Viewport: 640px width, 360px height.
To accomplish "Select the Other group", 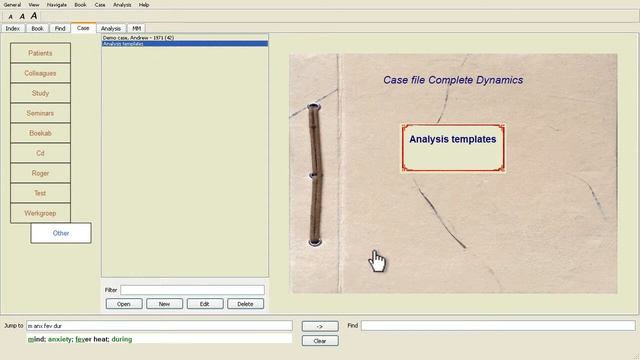I will pos(61,233).
